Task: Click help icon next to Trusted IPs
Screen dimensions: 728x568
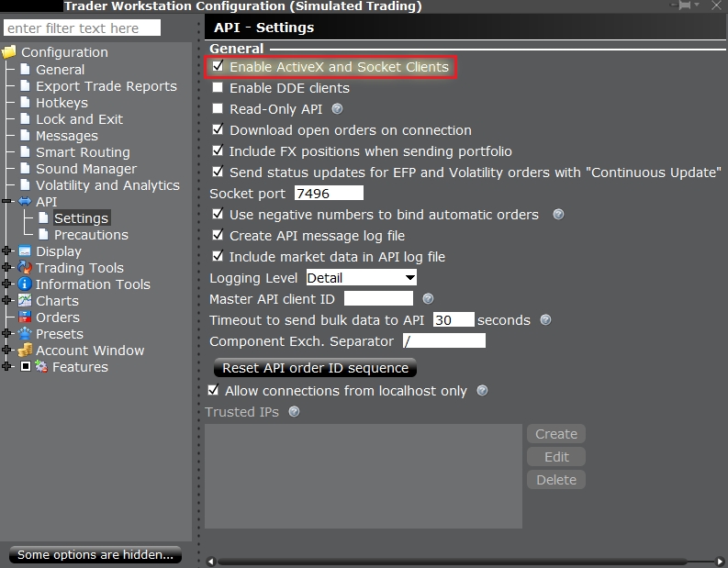Action: pyautogui.click(x=294, y=412)
